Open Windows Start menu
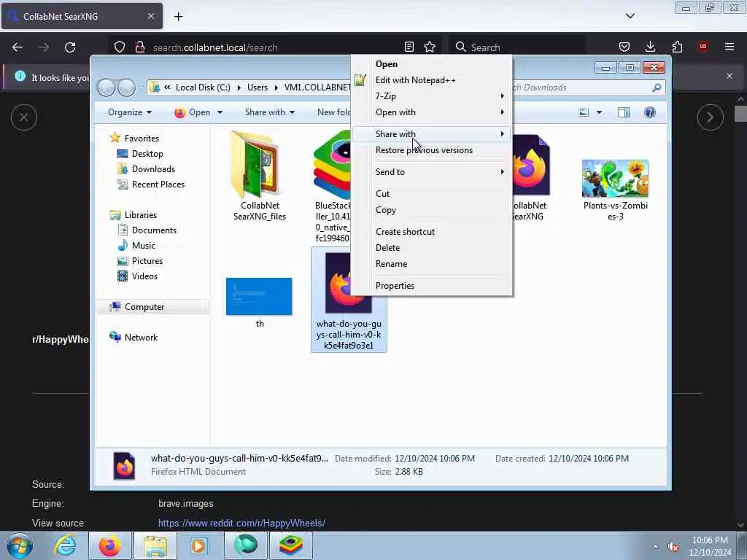 point(20,545)
